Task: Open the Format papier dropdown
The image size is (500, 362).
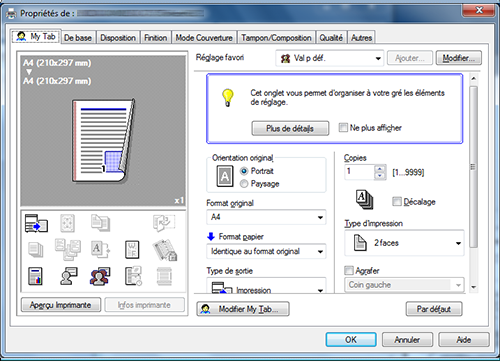Action: click(x=266, y=251)
